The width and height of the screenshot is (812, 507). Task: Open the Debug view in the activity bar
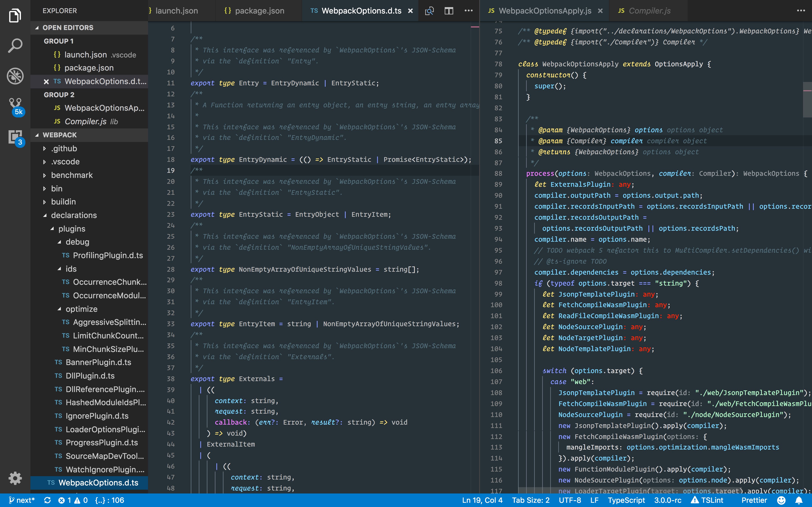click(15, 76)
